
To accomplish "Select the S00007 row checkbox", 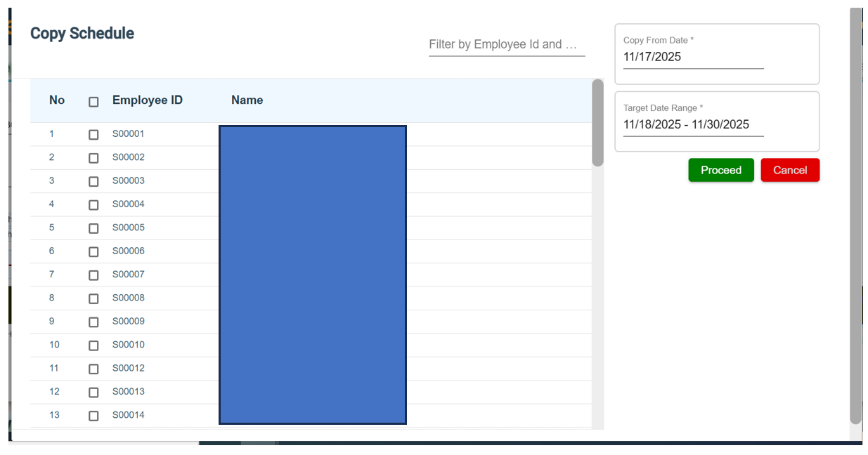I will (x=93, y=275).
